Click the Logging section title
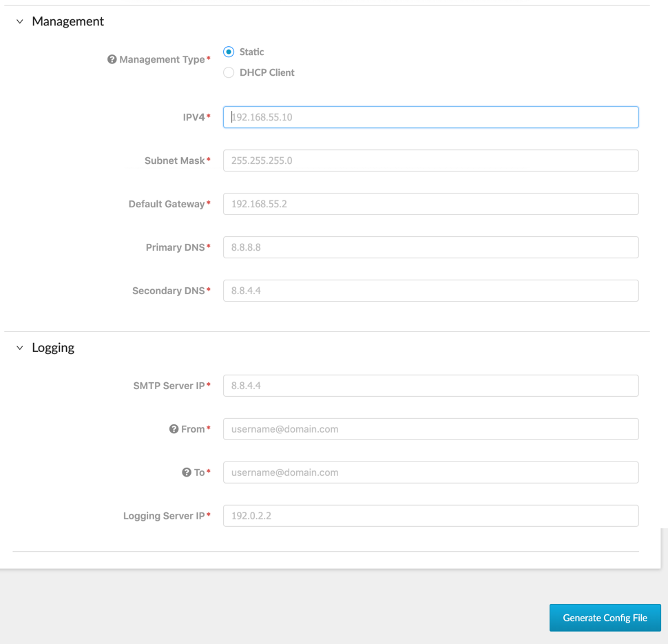Viewport: 668px width, 644px height. [x=52, y=347]
